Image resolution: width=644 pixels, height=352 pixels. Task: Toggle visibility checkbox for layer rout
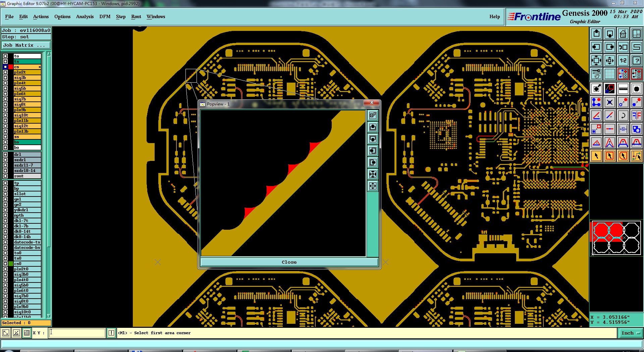pos(5,176)
